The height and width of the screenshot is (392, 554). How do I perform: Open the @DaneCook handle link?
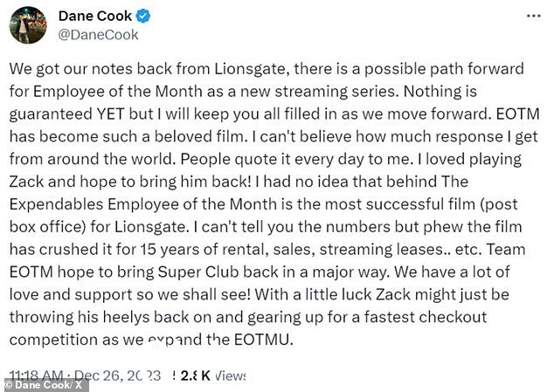[x=98, y=35]
